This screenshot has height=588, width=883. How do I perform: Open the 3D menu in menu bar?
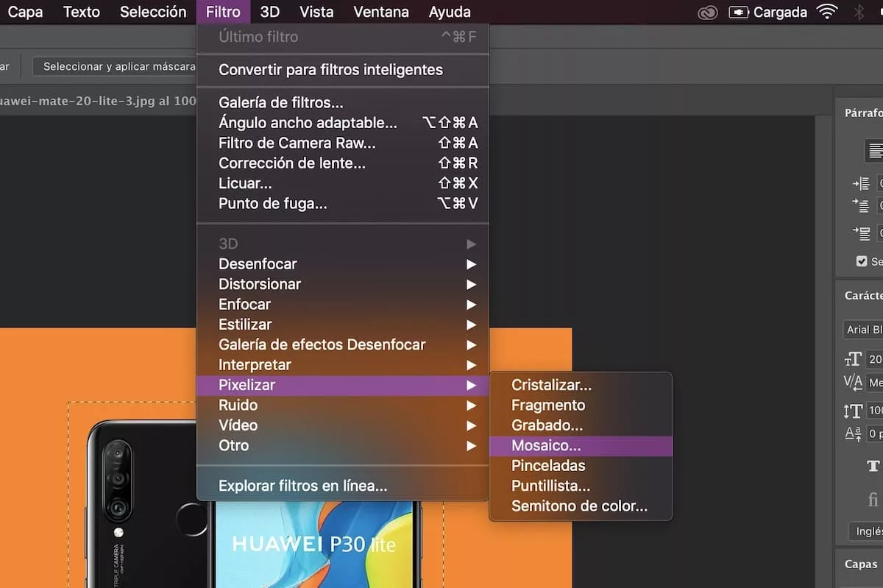tap(270, 12)
